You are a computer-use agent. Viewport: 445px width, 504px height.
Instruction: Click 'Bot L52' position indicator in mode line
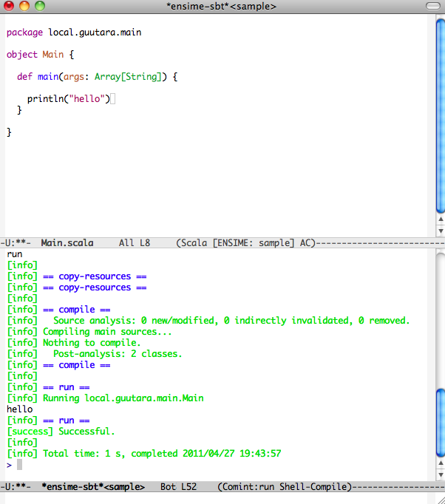(x=178, y=487)
